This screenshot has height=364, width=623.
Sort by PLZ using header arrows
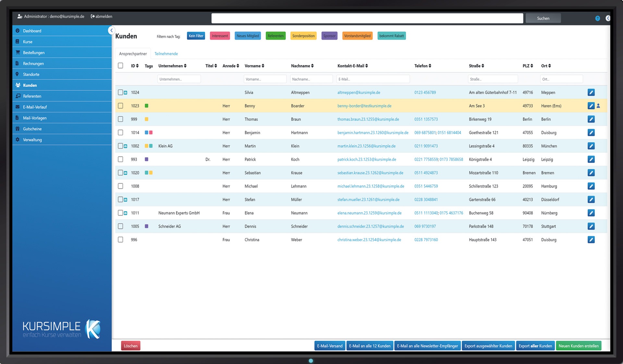point(532,66)
